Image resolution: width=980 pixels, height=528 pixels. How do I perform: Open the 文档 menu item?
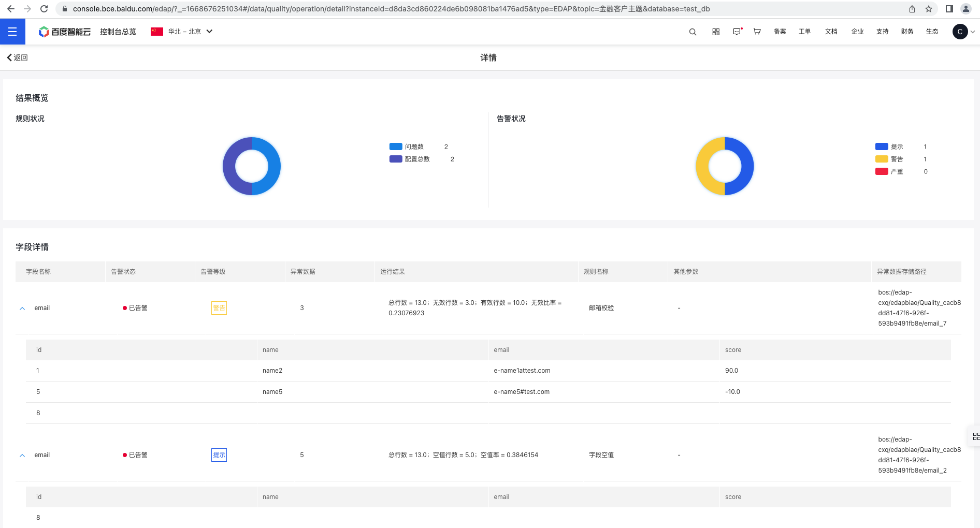point(831,32)
